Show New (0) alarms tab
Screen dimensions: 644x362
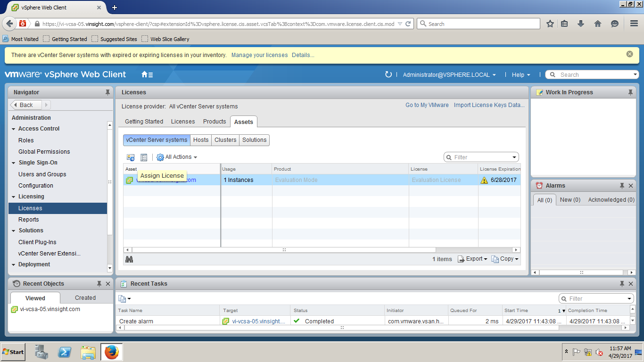tap(570, 200)
